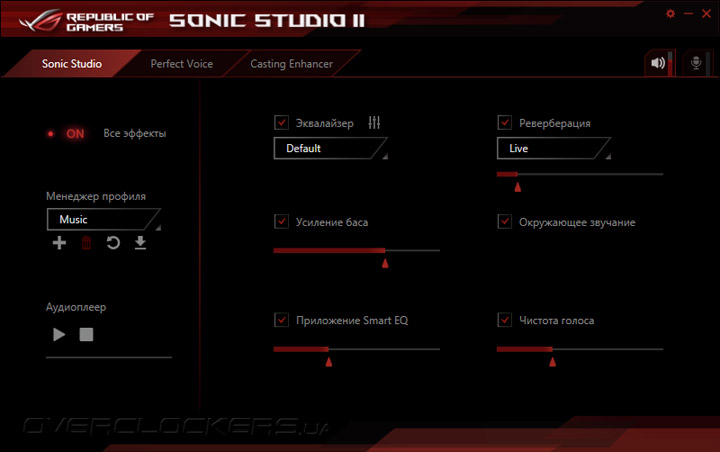Viewport: 720px width, 452px height.
Task: Click the Менеджер профиля label
Action: [x=96, y=196]
